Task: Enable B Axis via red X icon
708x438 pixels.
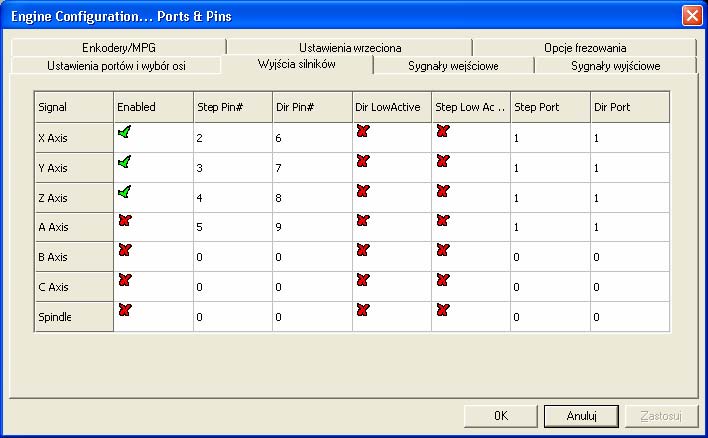Action: tap(125, 250)
